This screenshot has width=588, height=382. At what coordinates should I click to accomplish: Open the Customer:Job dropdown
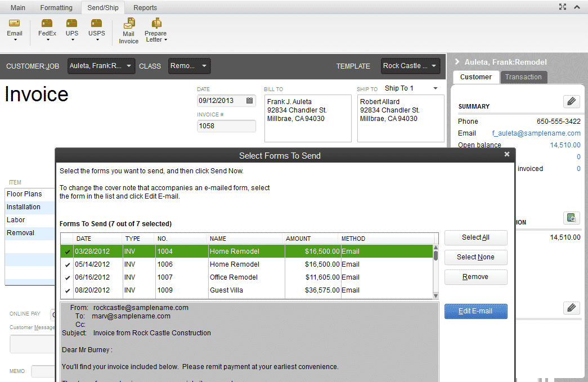pos(101,66)
